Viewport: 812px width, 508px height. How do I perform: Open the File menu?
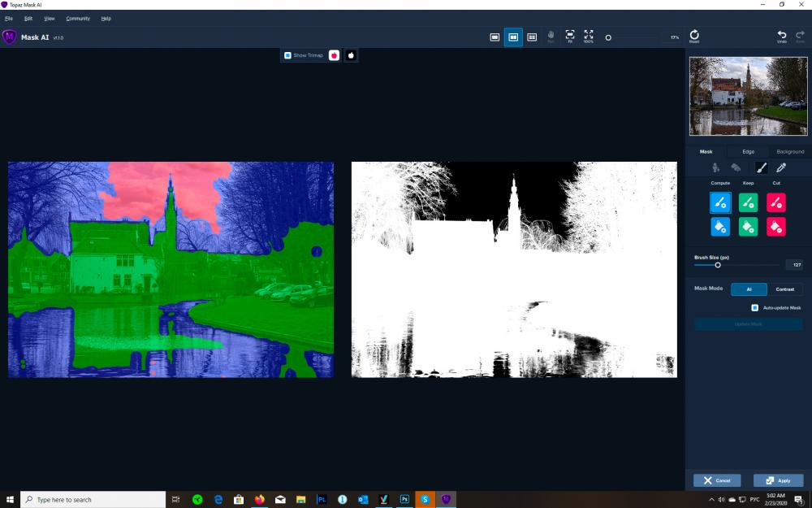click(9, 19)
